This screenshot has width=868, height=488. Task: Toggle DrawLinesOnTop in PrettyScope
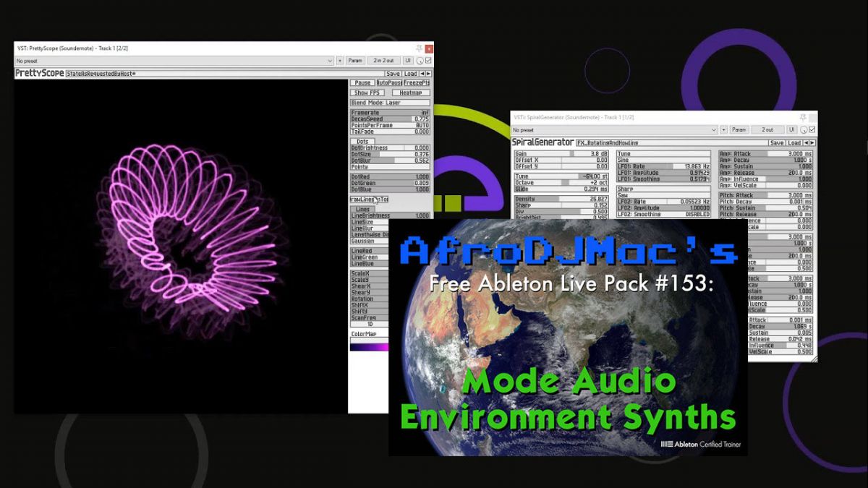point(370,200)
